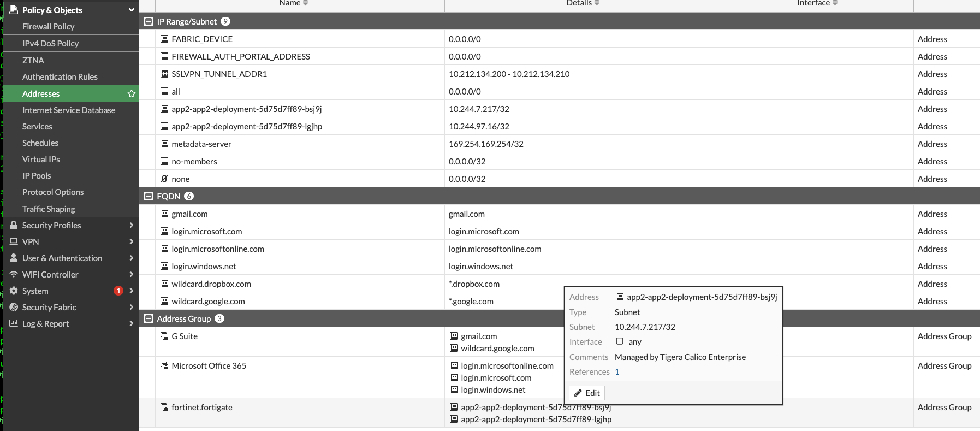Image resolution: width=980 pixels, height=431 pixels.
Task: Click the fortinet.fortigate group icon
Action: click(164, 407)
